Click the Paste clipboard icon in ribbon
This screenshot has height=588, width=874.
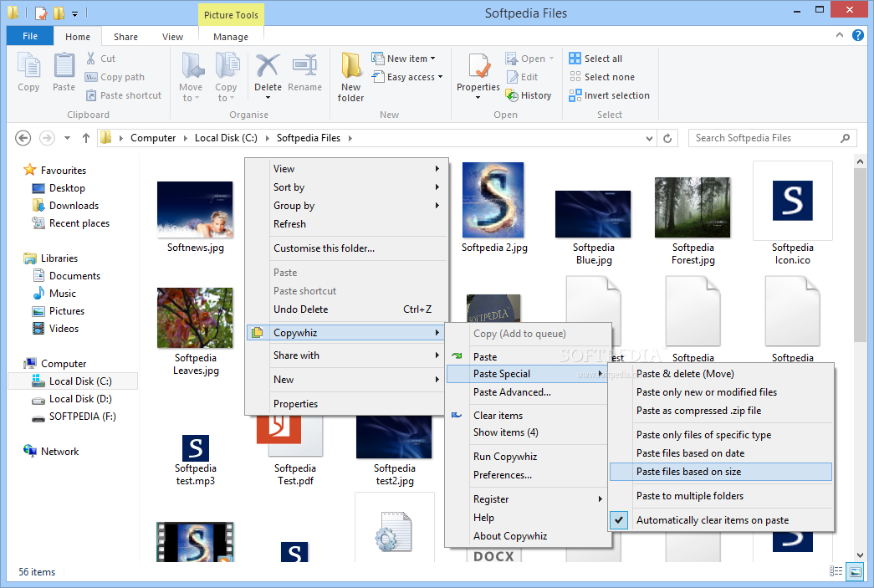64,66
